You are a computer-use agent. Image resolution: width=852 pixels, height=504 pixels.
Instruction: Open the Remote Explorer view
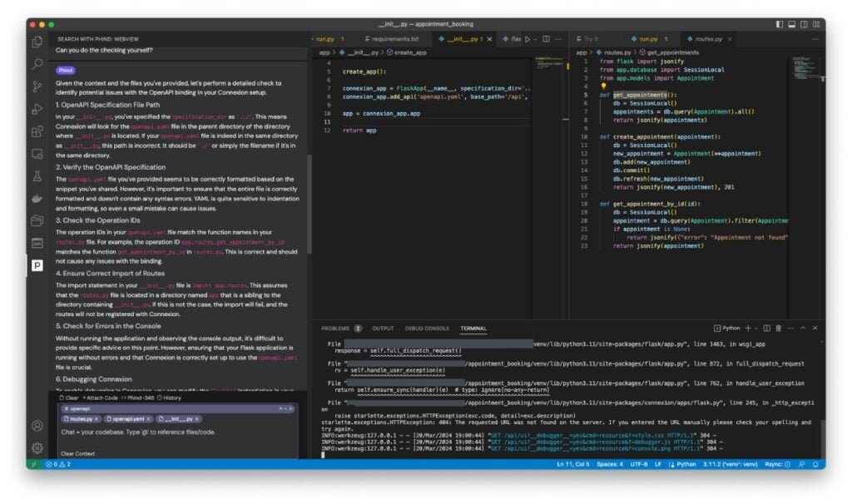point(37,154)
